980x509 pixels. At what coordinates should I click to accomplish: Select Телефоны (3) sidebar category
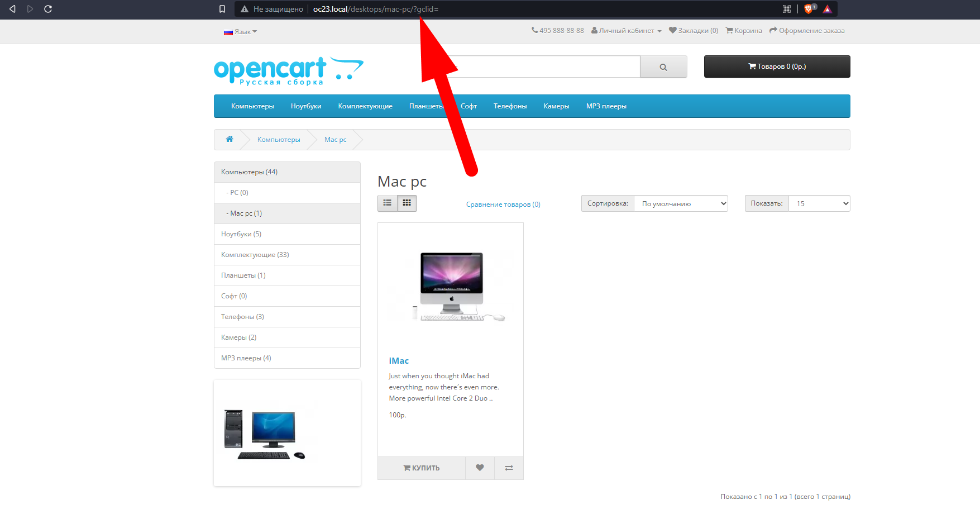coord(287,317)
